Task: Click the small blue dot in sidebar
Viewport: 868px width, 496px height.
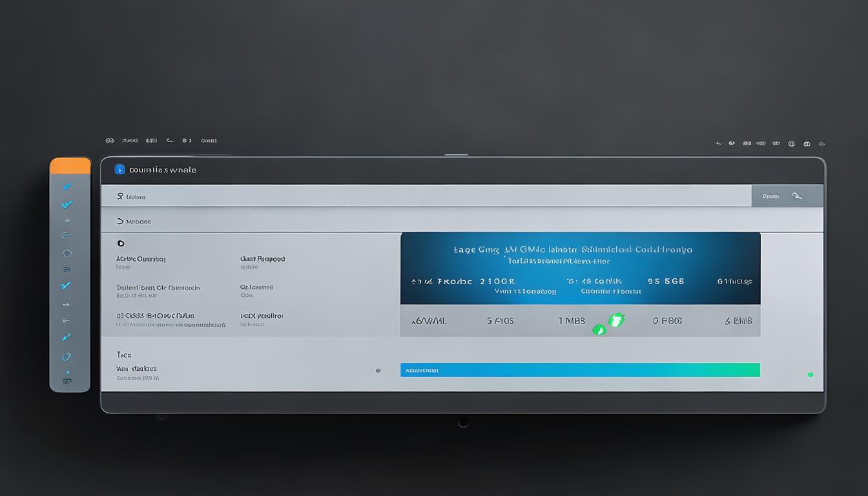Action: point(67,373)
